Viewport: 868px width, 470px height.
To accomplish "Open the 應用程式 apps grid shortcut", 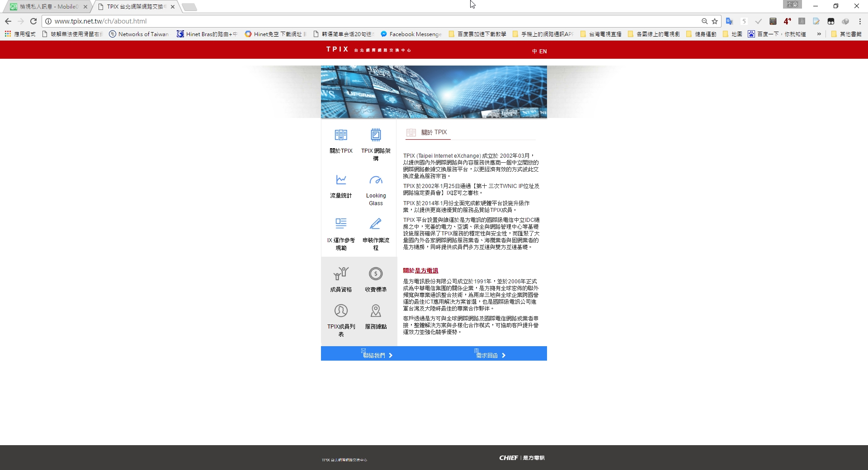I will 20,34.
